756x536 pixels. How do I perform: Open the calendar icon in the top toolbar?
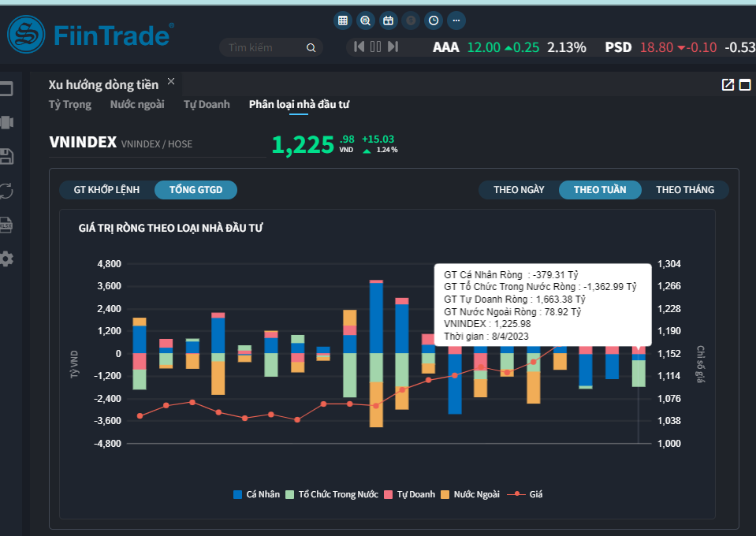click(x=388, y=20)
